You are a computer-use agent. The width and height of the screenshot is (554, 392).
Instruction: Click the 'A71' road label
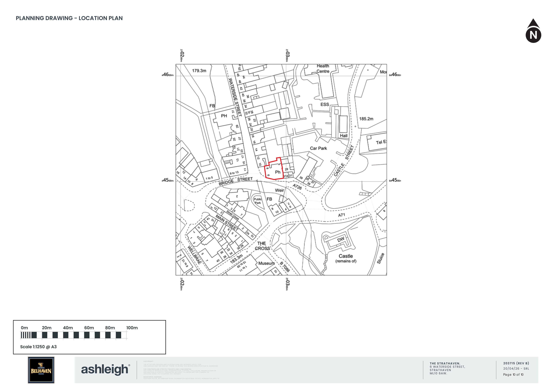[341, 215]
